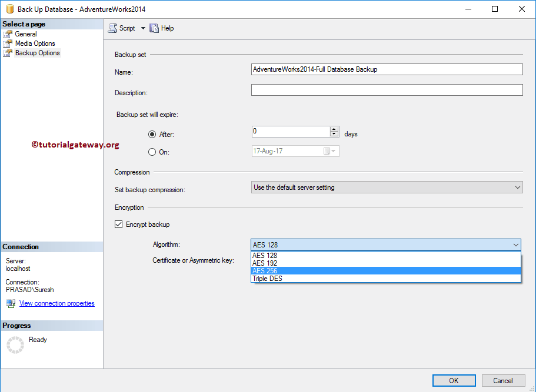Click the database icon in title bar
Screen dimensions: 536x392
coord(9,9)
